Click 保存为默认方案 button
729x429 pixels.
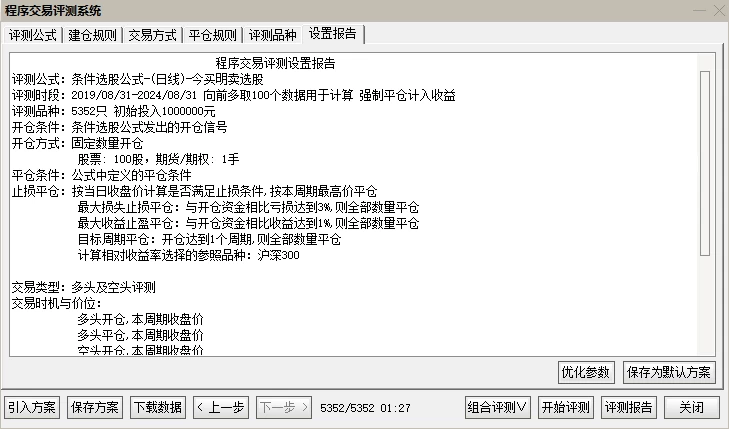click(669, 372)
